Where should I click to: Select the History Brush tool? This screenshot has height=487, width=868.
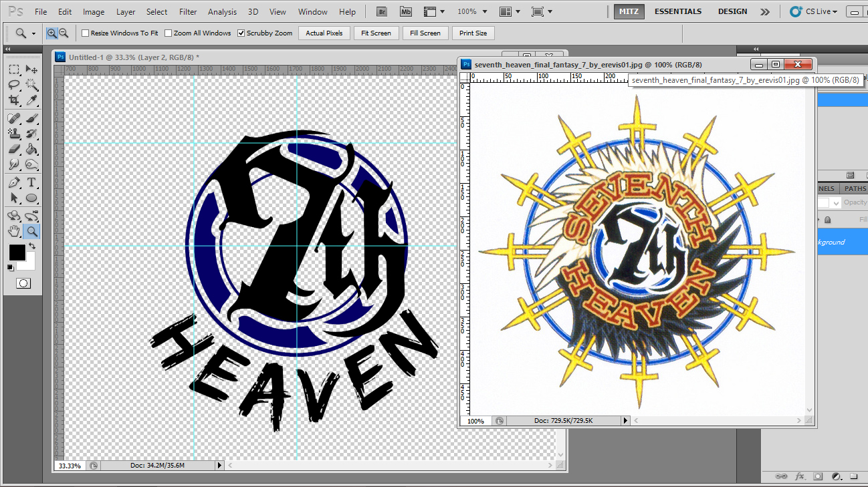[x=31, y=134]
